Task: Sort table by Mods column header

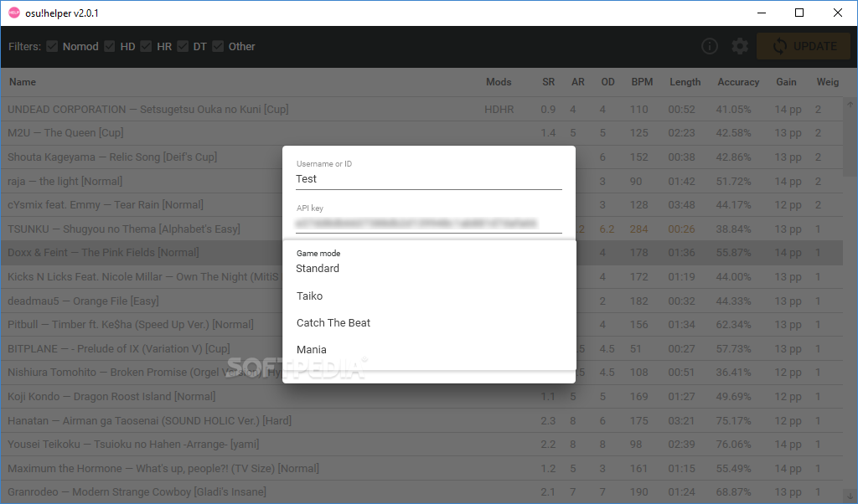Action: [x=499, y=82]
